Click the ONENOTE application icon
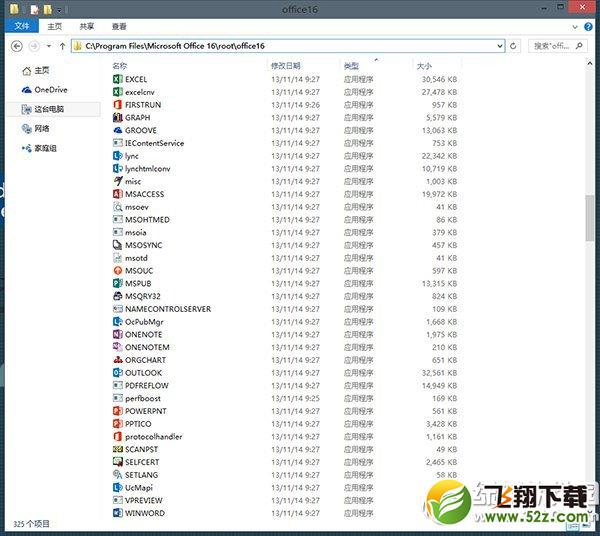 (x=118, y=334)
